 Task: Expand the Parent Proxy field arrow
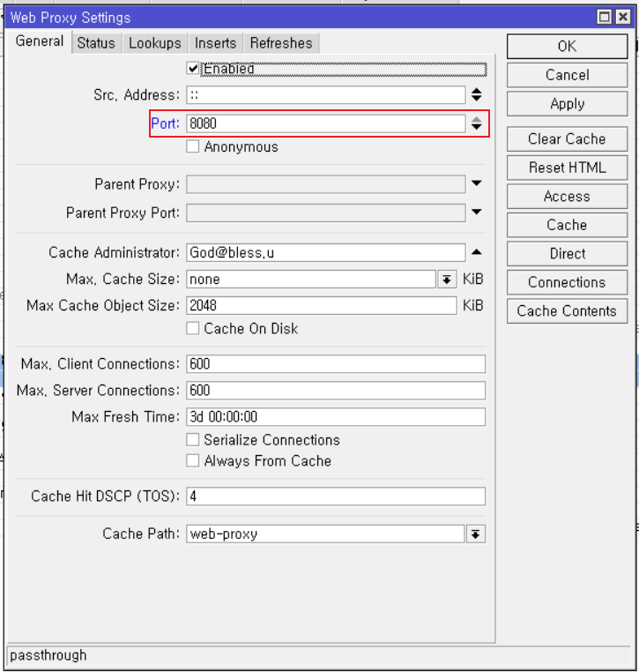pyautogui.click(x=476, y=183)
